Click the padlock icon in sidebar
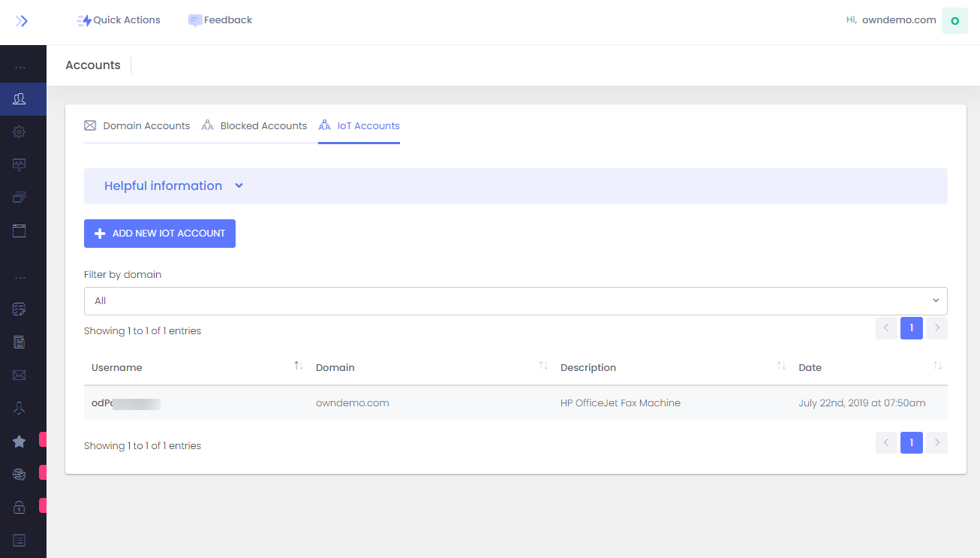This screenshot has width=980, height=558. [x=20, y=507]
